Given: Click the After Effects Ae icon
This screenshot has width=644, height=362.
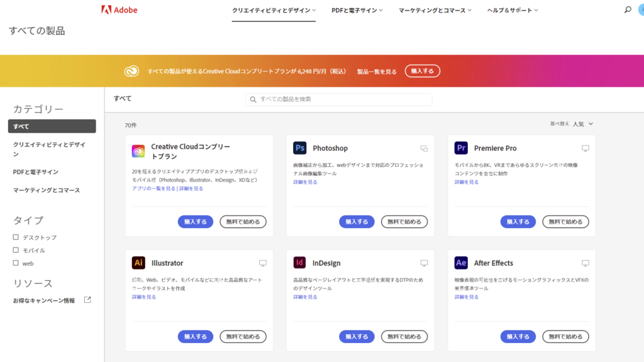Looking at the screenshot, I should [461, 263].
